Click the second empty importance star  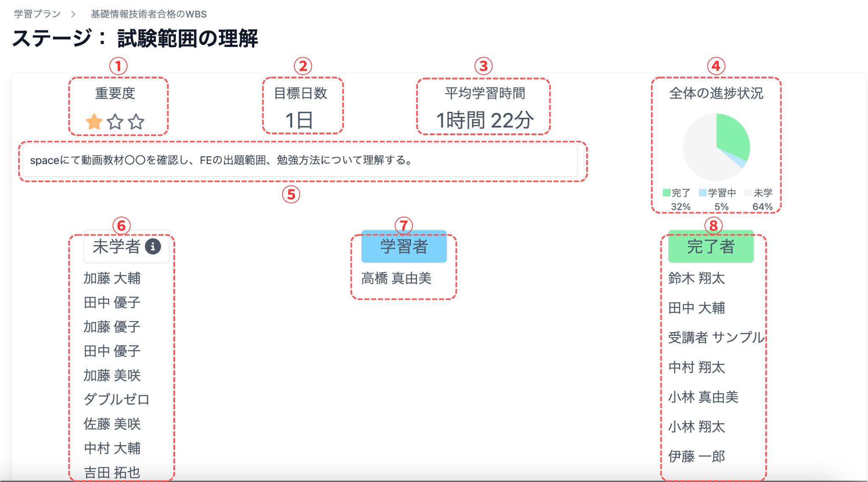click(115, 122)
